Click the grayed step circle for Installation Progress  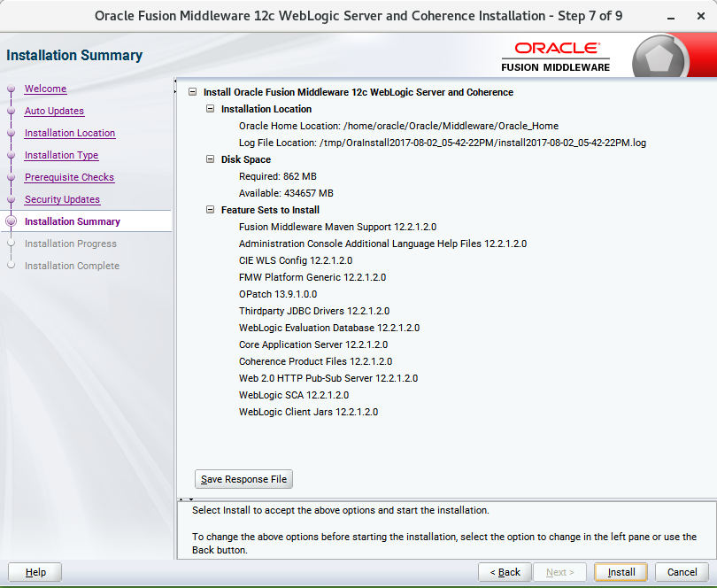click(10, 244)
